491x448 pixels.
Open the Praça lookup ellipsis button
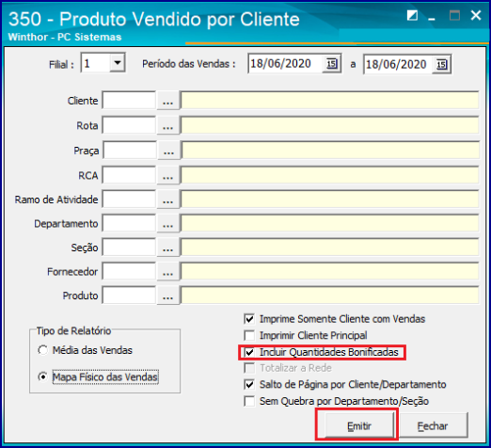169,151
